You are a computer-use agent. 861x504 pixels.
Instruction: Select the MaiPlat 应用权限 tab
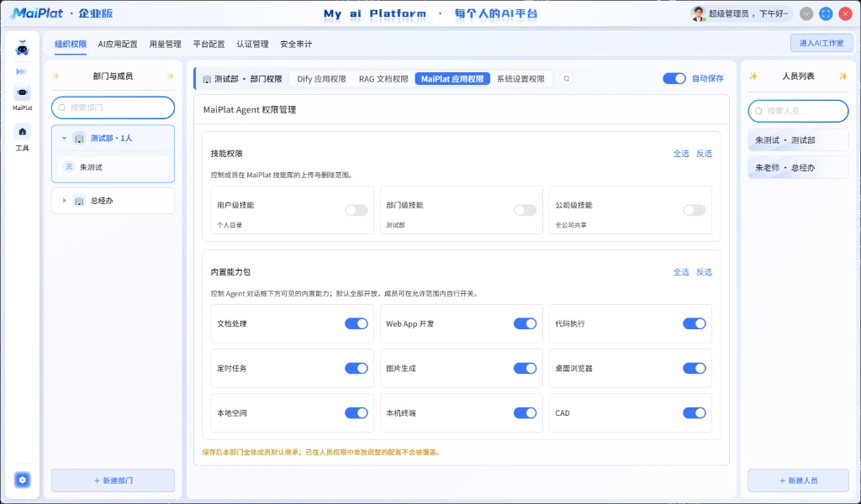coord(452,79)
